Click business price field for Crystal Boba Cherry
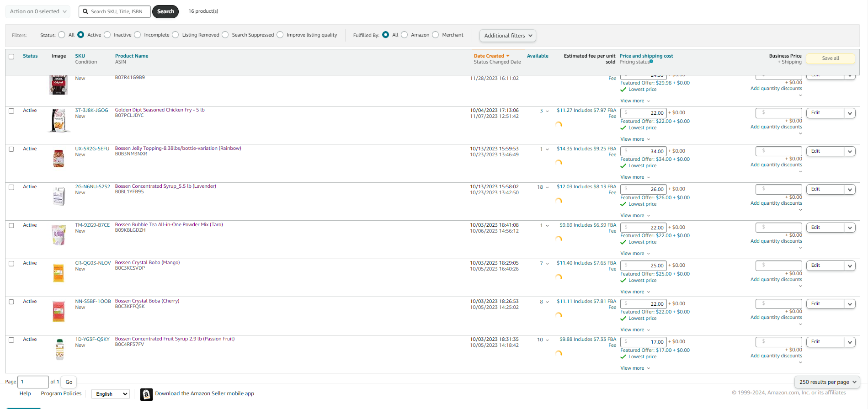This screenshot has height=409, width=868. [x=779, y=304]
